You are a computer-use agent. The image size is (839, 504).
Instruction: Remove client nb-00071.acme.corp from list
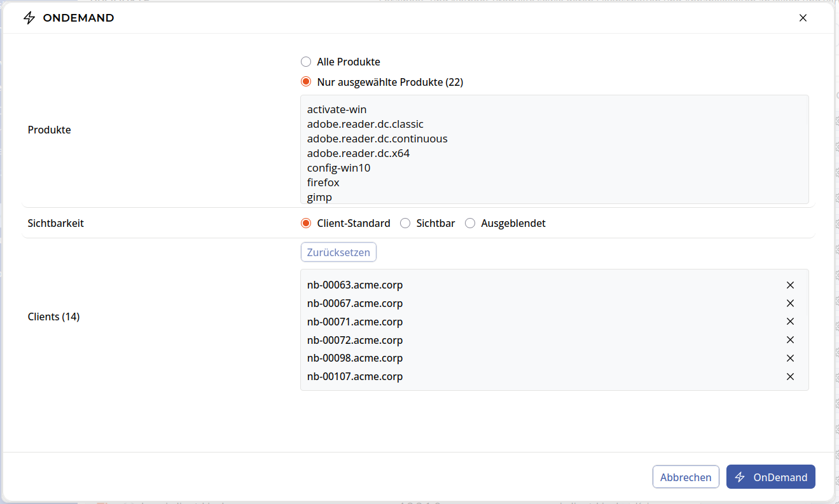click(790, 322)
